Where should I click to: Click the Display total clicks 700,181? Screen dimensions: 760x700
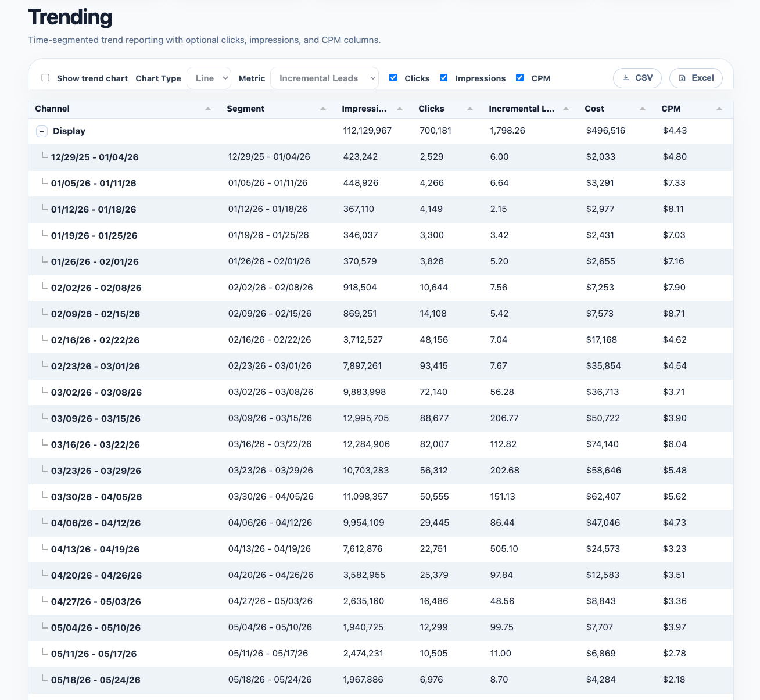coord(435,131)
